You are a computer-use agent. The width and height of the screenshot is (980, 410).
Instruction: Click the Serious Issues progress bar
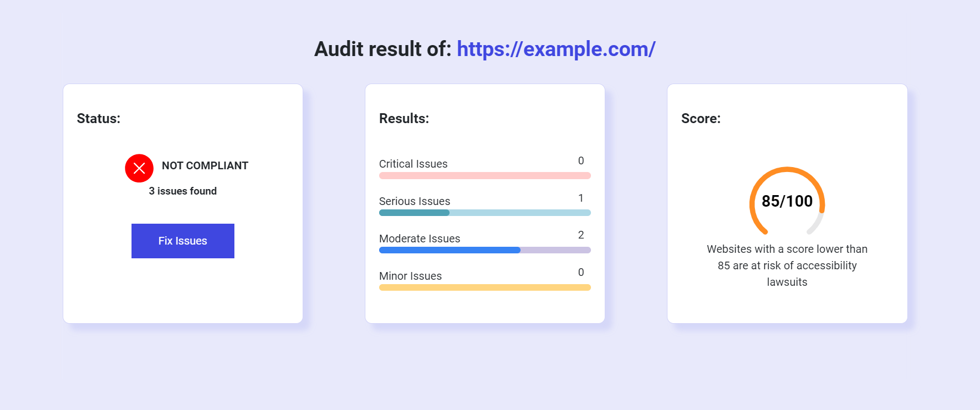(x=485, y=213)
